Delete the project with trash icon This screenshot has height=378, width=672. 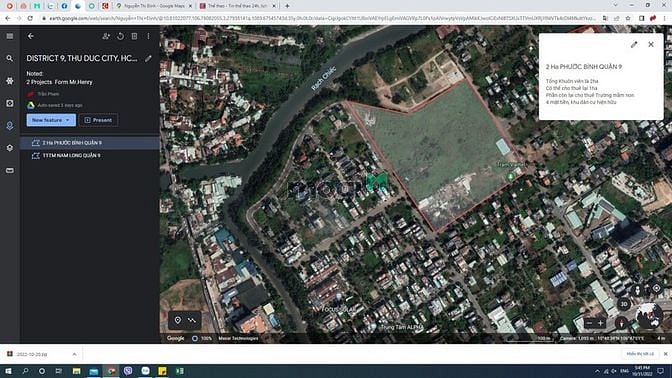coord(135,36)
